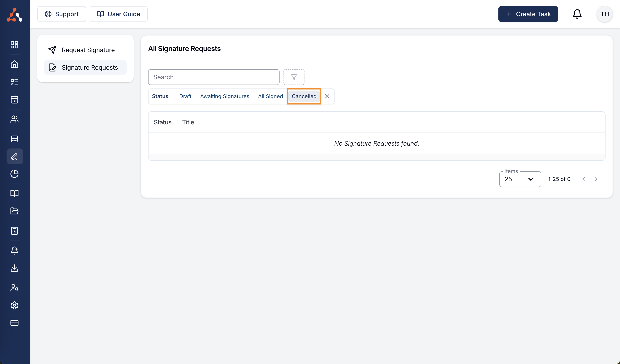
Task: Toggle the All Signed status filter
Action: click(270, 96)
